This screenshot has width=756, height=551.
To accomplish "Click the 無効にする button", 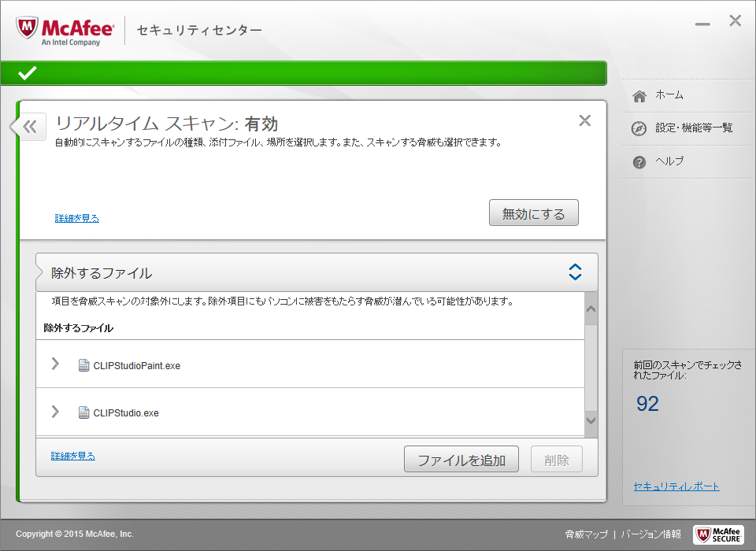I will pyautogui.click(x=534, y=213).
